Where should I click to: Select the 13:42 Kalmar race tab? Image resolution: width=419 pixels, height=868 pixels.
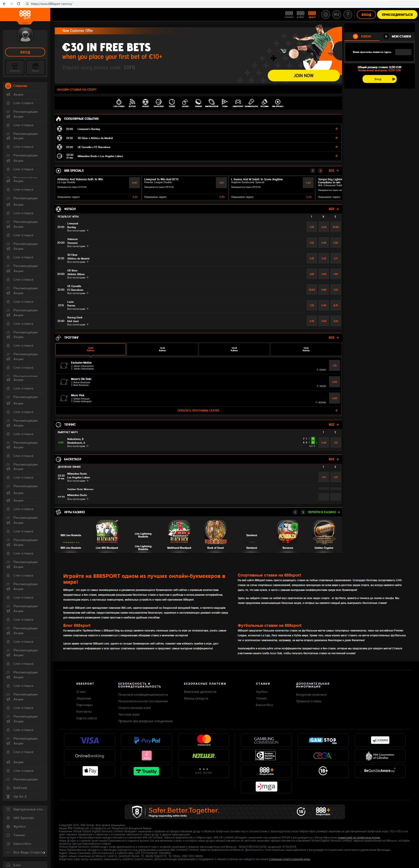click(162, 349)
